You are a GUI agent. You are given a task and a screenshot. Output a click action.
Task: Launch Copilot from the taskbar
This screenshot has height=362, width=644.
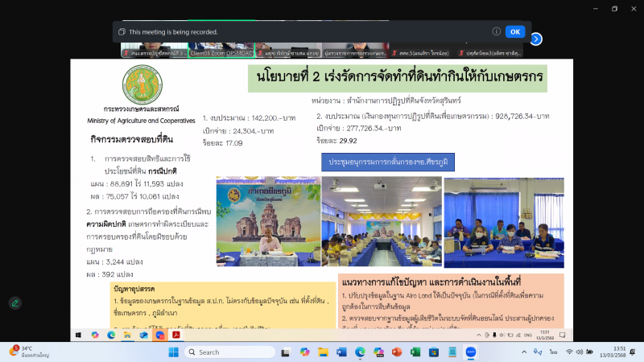point(304,352)
